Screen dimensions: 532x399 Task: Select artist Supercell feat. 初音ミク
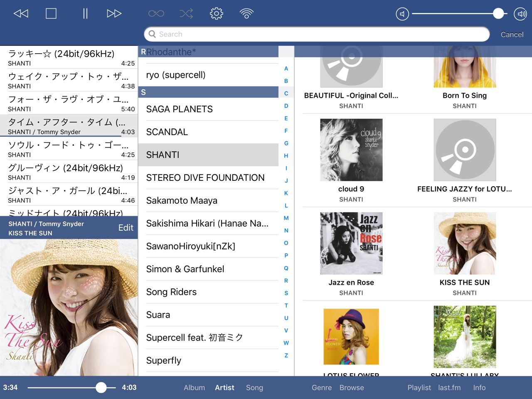point(208,337)
